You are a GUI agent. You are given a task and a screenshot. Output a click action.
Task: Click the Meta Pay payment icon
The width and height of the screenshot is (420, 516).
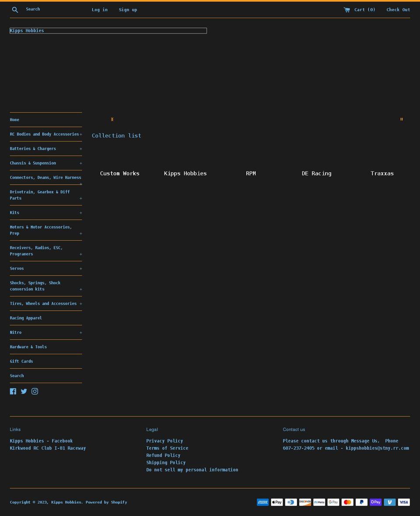pos(319,502)
